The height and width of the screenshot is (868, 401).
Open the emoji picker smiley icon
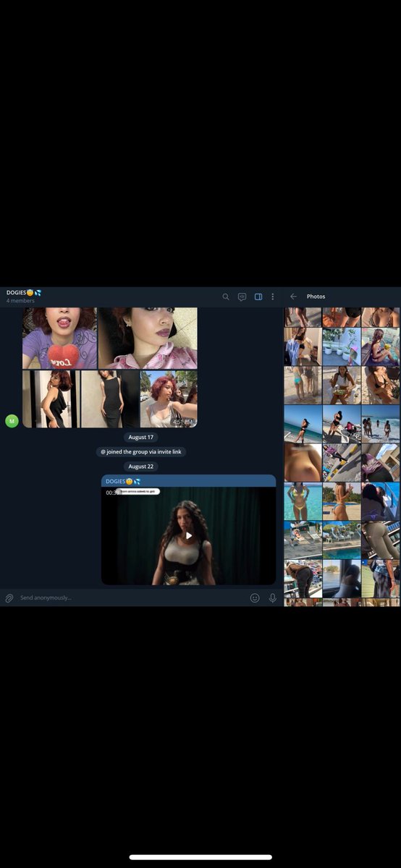255,598
